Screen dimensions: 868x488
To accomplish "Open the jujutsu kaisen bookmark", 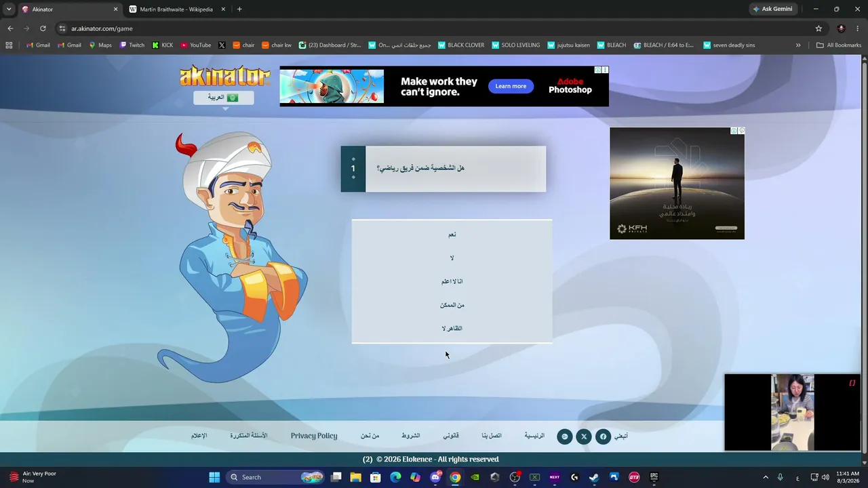I will click(568, 45).
